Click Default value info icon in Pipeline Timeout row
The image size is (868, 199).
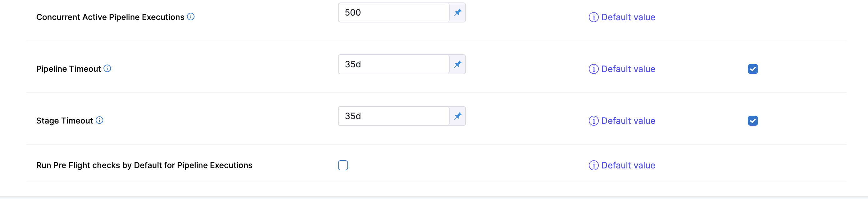coord(593,69)
